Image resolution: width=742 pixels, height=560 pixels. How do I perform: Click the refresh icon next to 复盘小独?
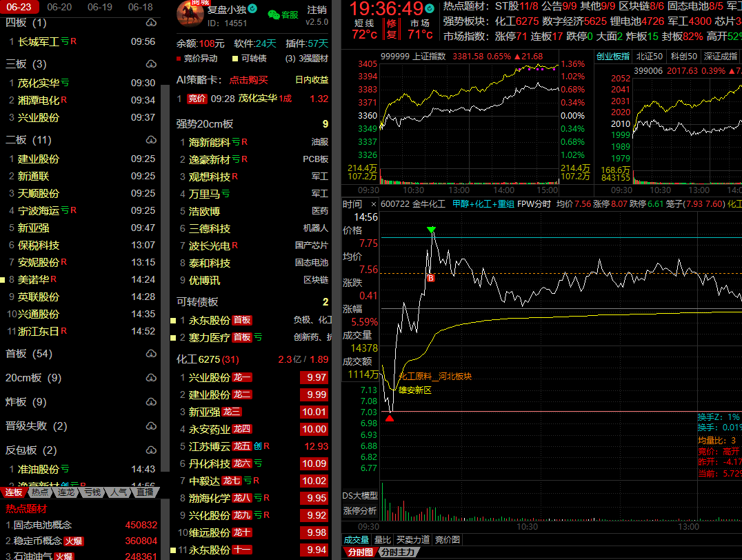252,8
